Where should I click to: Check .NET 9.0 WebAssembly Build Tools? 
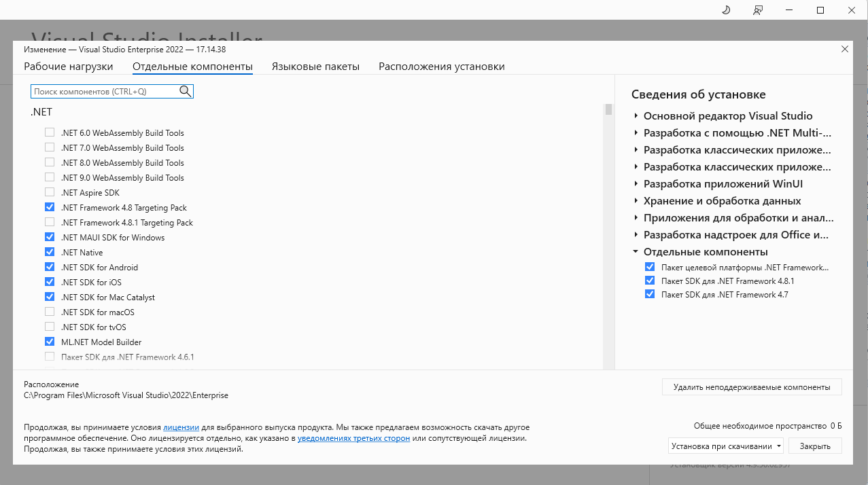pyautogui.click(x=50, y=178)
